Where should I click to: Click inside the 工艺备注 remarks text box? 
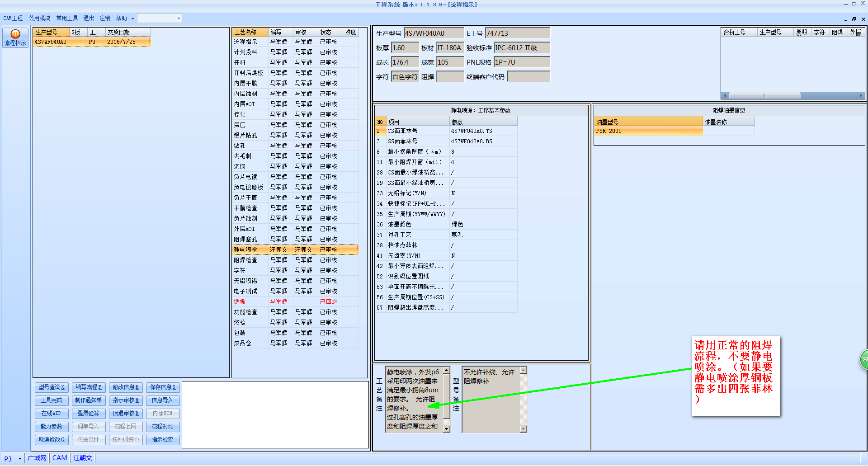414,399
